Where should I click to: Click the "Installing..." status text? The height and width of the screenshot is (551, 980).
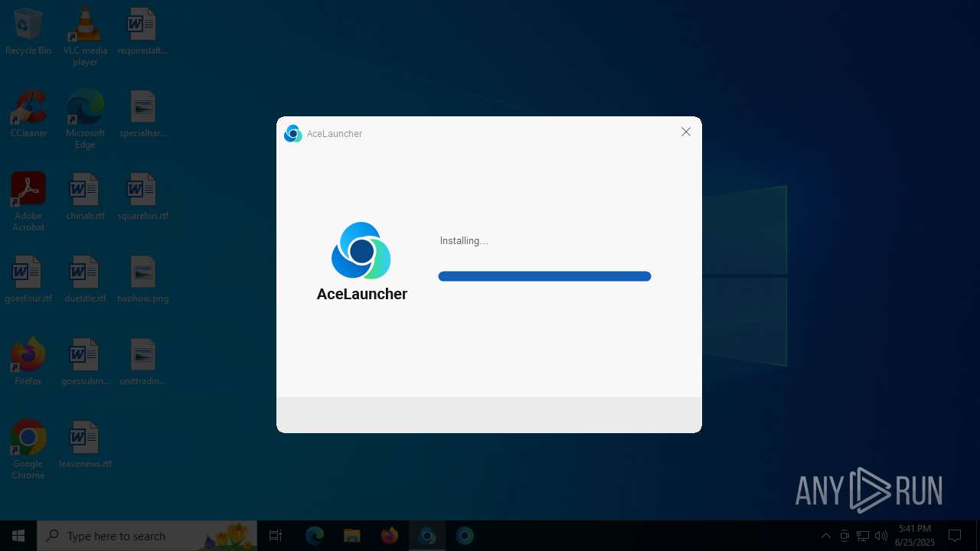tap(464, 241)
